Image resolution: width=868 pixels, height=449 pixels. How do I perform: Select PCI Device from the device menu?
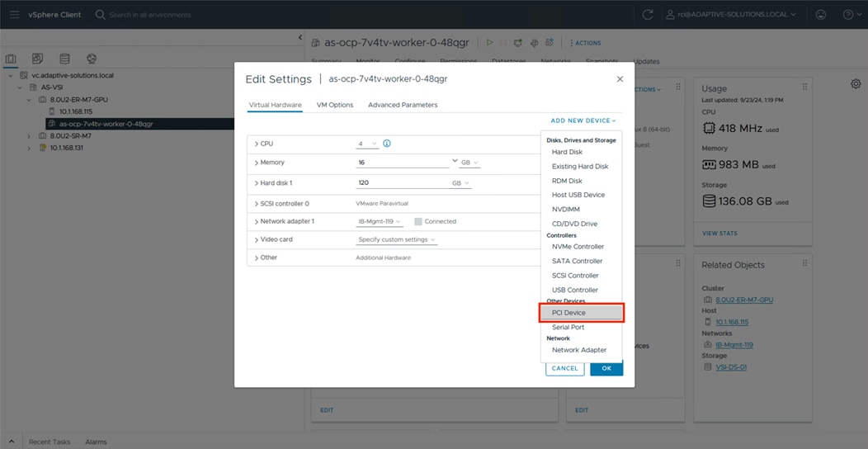coord(582,313)
